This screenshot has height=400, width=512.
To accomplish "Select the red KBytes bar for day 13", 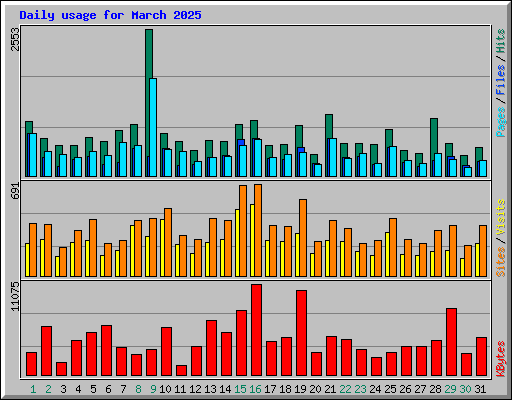I will [x=211, y=348].
